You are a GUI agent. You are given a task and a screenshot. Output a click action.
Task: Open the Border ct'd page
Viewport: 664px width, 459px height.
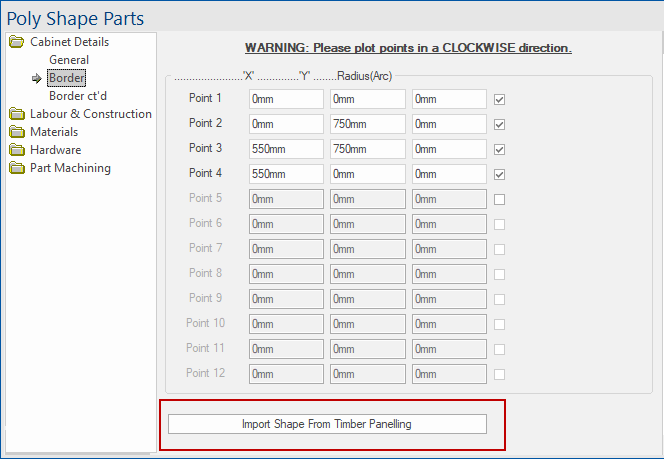tap(78, 96)
